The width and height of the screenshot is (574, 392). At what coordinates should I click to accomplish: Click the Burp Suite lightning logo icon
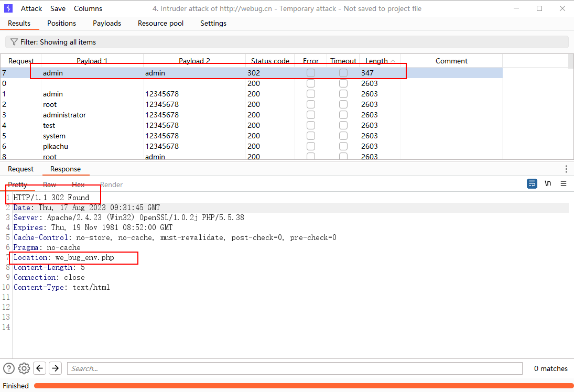pyautogui.click(x=8, y=8)
